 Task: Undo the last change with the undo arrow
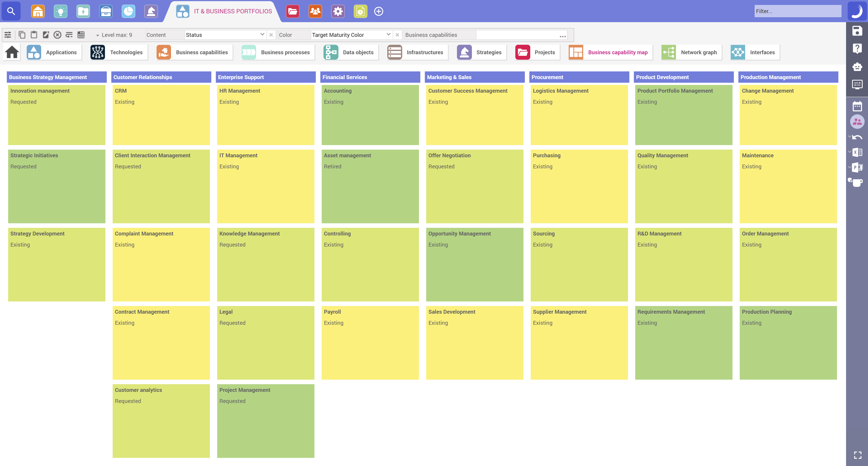(858, 137)
